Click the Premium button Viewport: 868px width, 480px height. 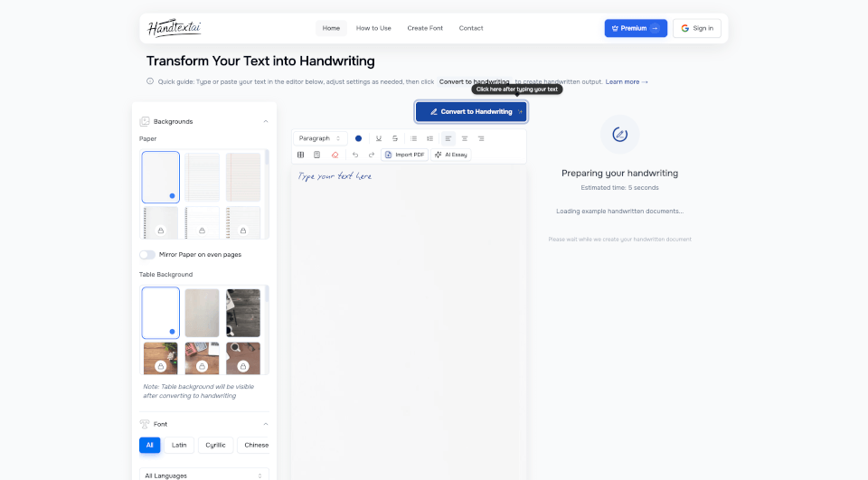coord(636,28)
